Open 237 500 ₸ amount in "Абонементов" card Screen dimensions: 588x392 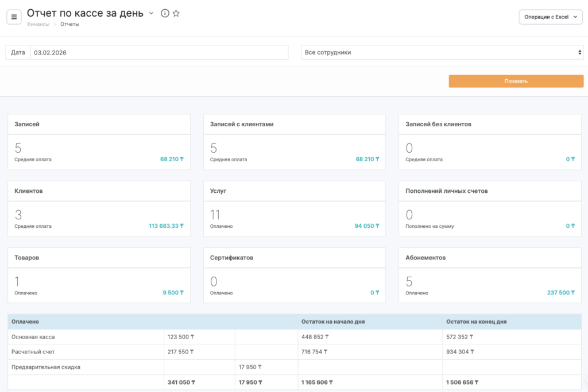pos(560,293)
